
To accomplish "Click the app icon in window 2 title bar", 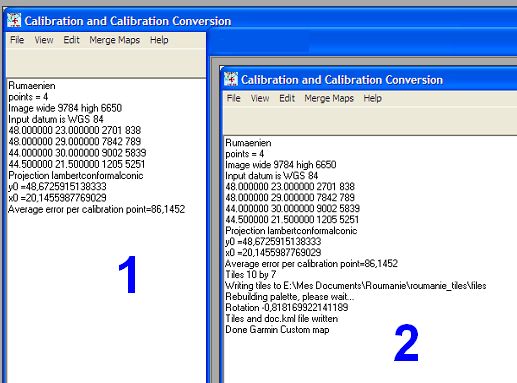I will point(231,79).
